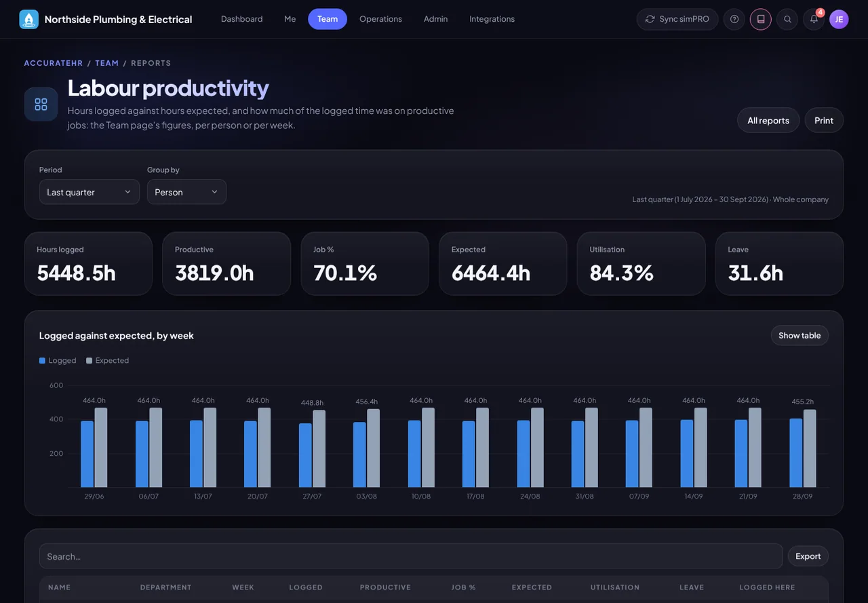Click the Team breadcrumb link
The height and width of the screenshot is (603, 868).
click(107, 63)
